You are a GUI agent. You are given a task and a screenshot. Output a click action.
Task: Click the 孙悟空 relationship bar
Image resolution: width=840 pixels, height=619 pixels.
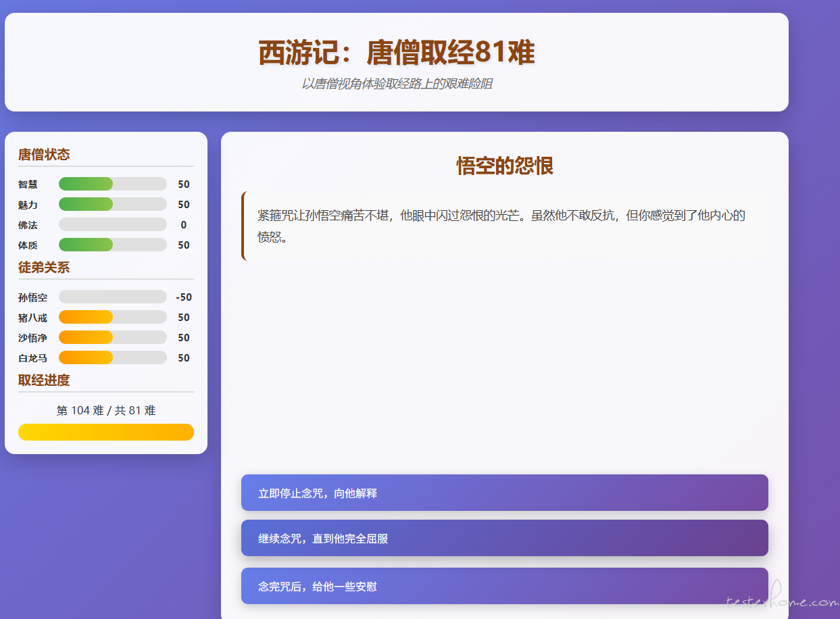(x=113, y=297)
